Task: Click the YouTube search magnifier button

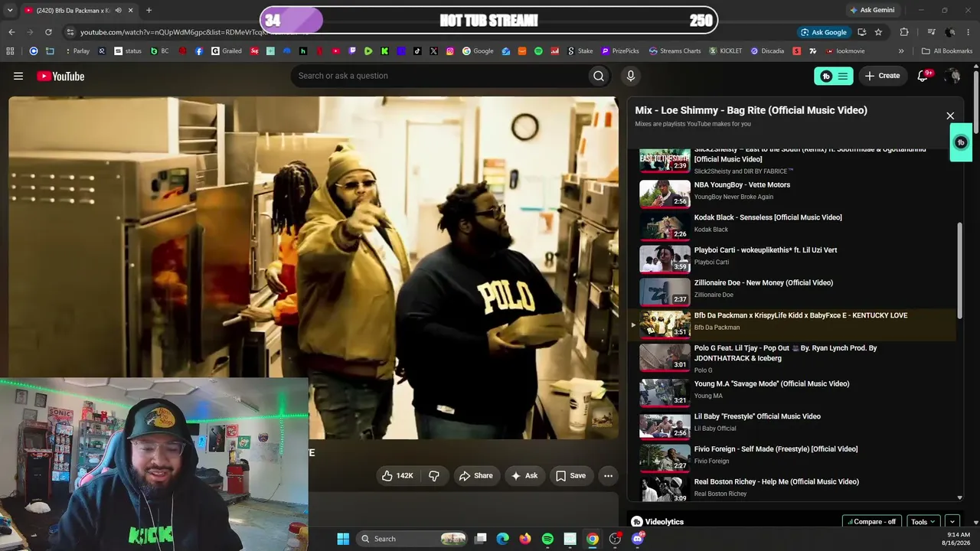Action: coord(599,76)
